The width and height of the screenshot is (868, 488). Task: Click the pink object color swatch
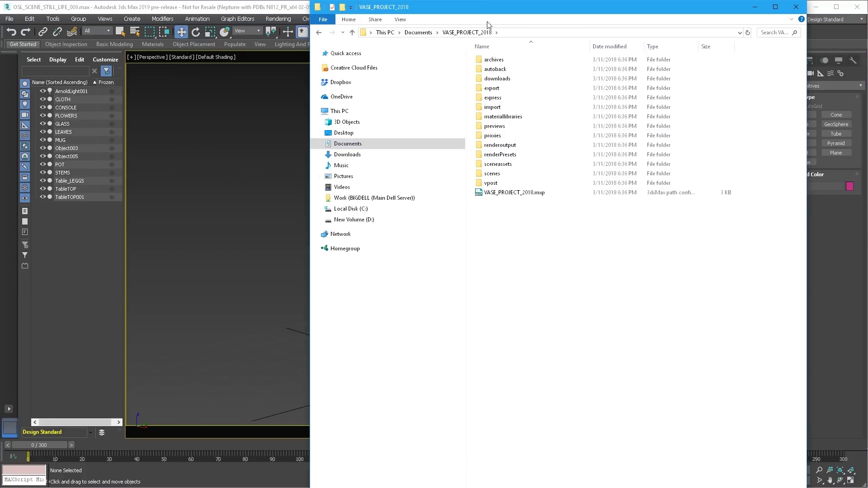coord(849,186)
